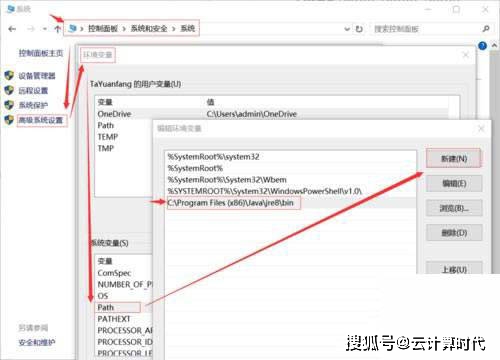Screen dimensions: 500x360
Task: Open 远程设置 sidebar link
Action: click(x=33, y=91)
